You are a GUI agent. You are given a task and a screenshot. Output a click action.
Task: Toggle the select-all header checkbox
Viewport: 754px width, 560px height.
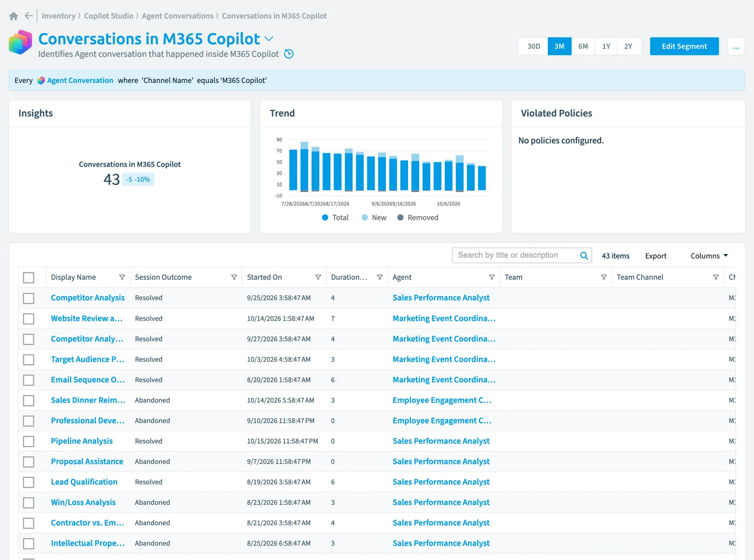click(29, 278)
